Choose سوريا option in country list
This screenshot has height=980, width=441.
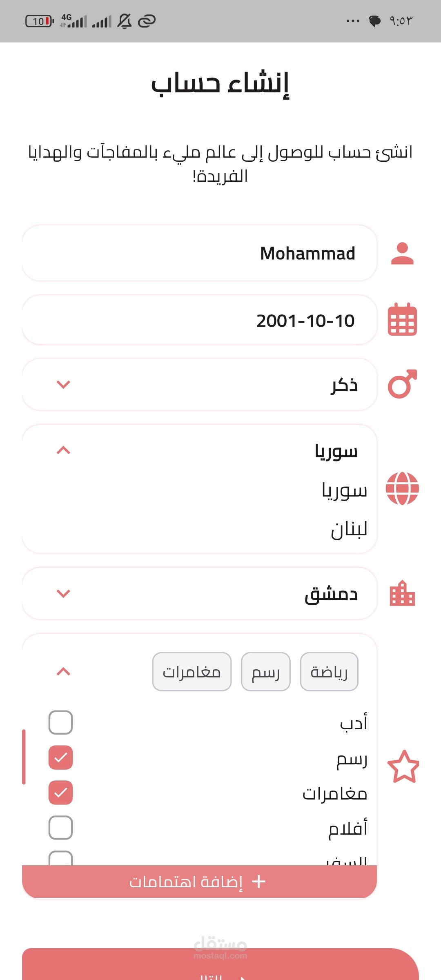tap(344, 490)
